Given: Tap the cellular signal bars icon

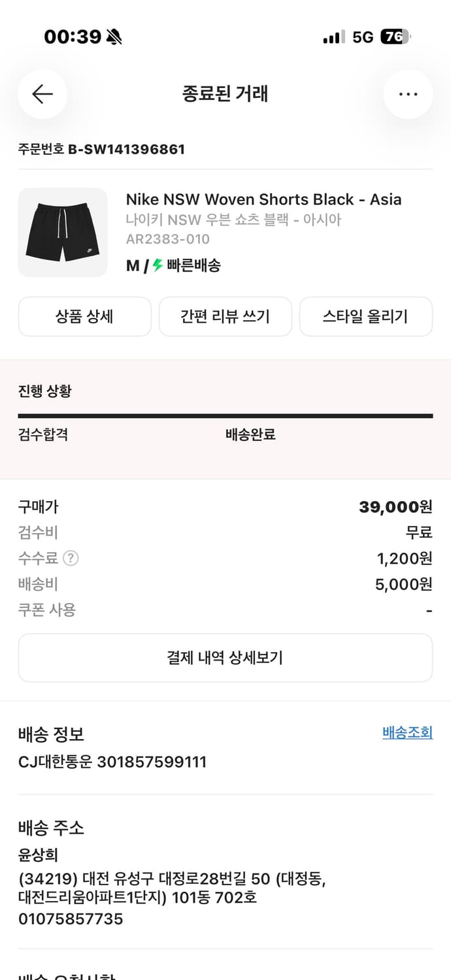Looking at the screenshot, I should pos(333,37).
